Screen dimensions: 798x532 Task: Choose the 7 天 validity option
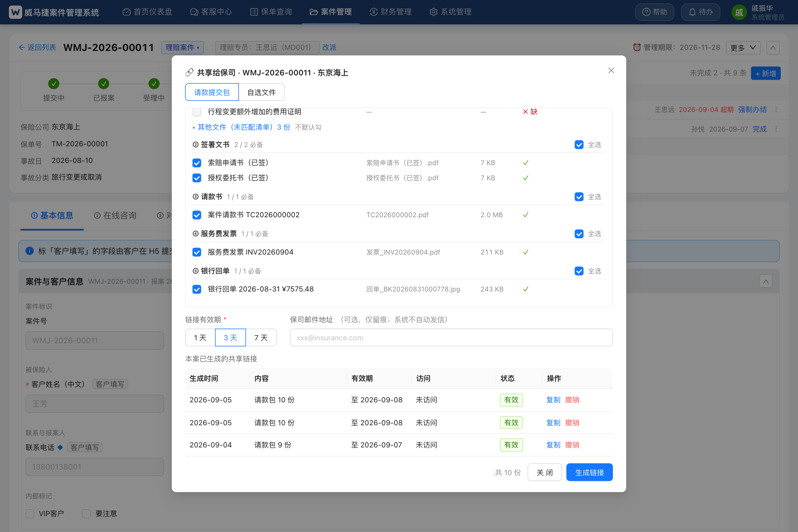coord(261,338)
